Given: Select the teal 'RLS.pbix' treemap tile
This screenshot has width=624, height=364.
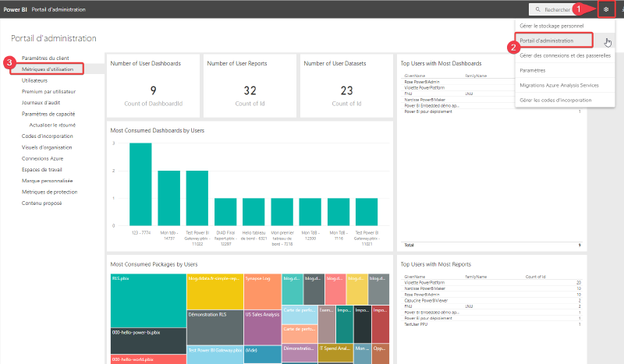Looking at the screenshot, I should point(148,301).
